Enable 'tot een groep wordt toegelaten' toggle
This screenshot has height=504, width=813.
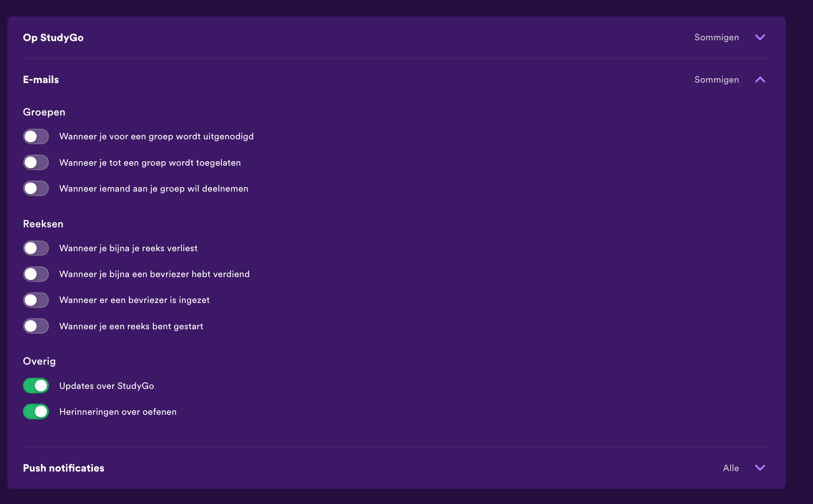(36, 162)
